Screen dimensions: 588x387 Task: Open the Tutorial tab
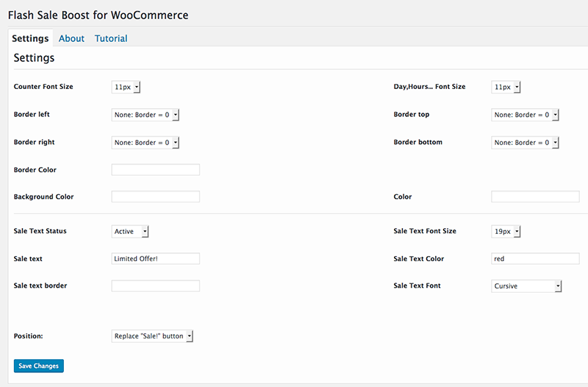coord(111,38)
